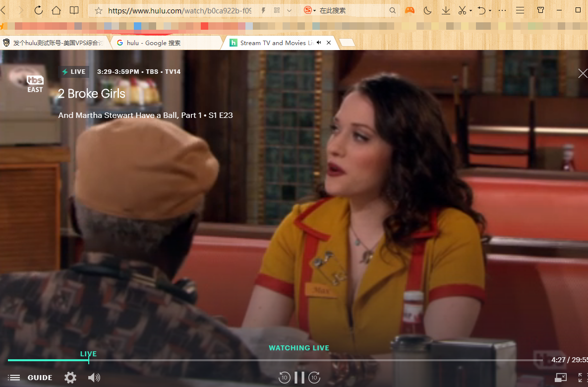Expand the address bar dropdown arrow
Screen dimensions: 588x387
tap(289, 10)
